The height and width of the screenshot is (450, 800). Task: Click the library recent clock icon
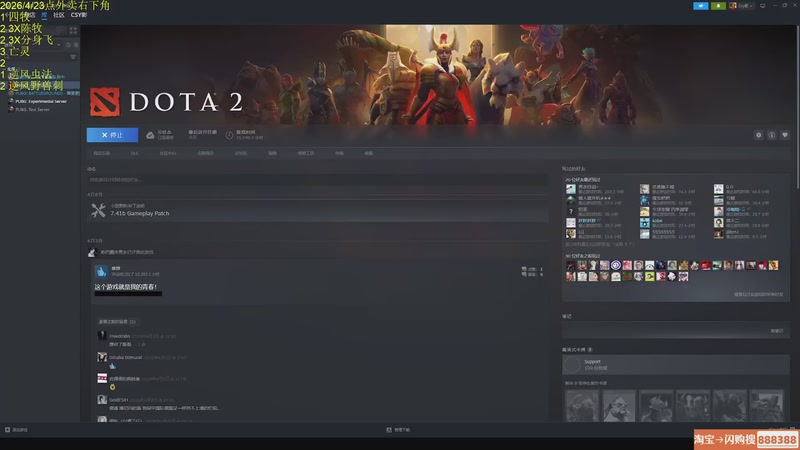68,45
